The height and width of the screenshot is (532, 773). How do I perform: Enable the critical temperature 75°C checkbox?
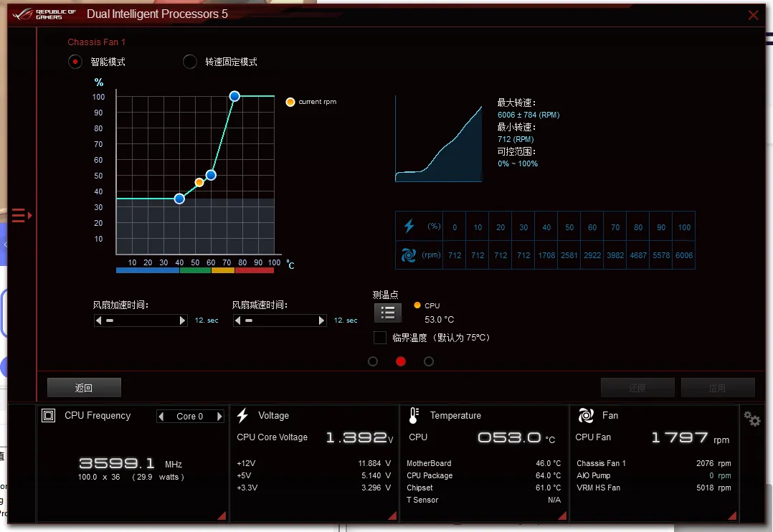pyautogui.click(x=379, y=338)
